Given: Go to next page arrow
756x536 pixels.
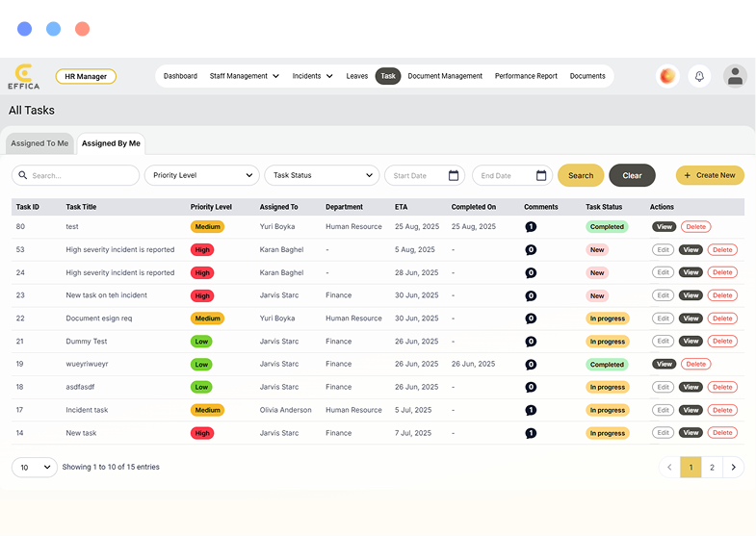Looking at the screenshot, I should click(734, 467).
